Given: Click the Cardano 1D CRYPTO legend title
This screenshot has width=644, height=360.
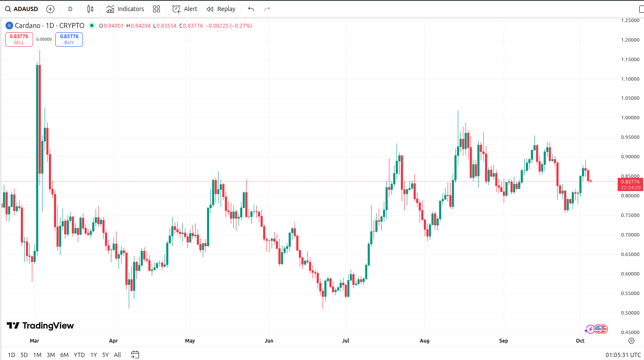Looking at the screenshot, I should 49,25.
